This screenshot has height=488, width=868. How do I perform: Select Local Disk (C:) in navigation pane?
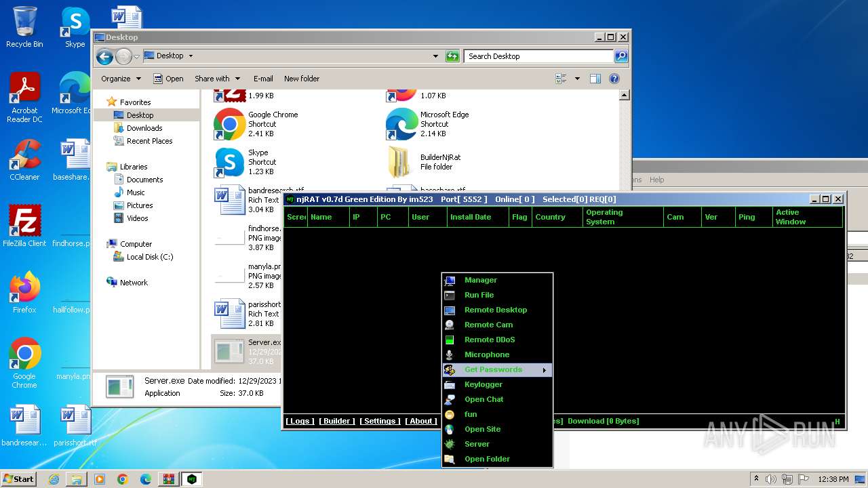tap(150, 257)
